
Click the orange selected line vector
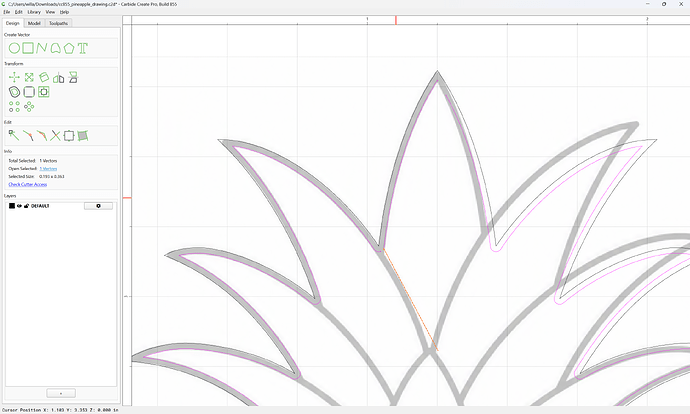[x=411, y=300]
